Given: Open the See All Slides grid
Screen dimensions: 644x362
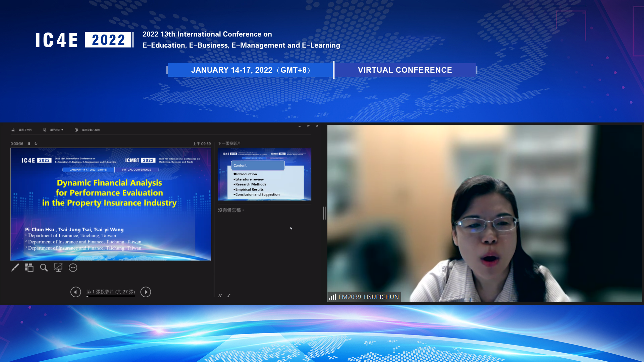Looking at the screenshot, I should [29, 267].
